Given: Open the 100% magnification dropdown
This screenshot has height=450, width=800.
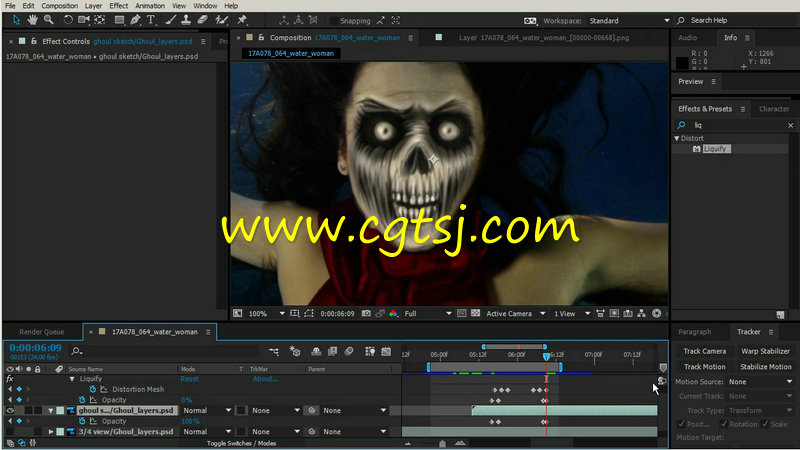Looking at the screenshot, I should (266, 313).
